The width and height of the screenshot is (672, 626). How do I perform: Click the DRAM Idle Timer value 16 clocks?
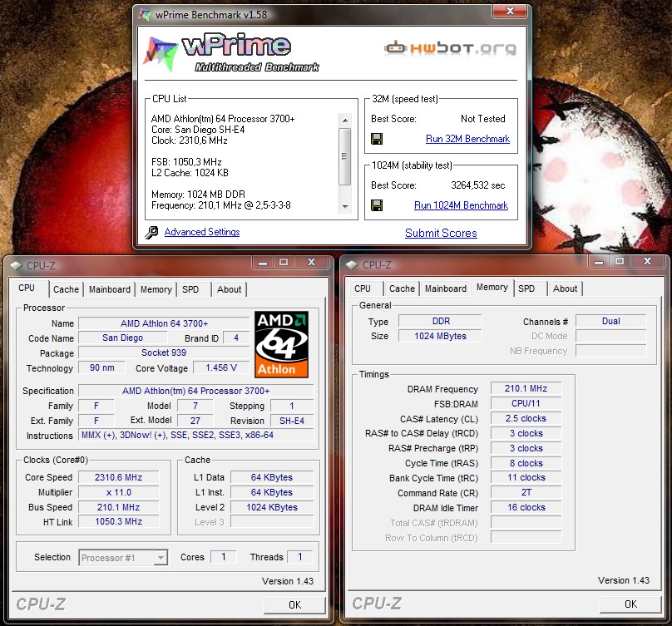[x=526, y=508]
